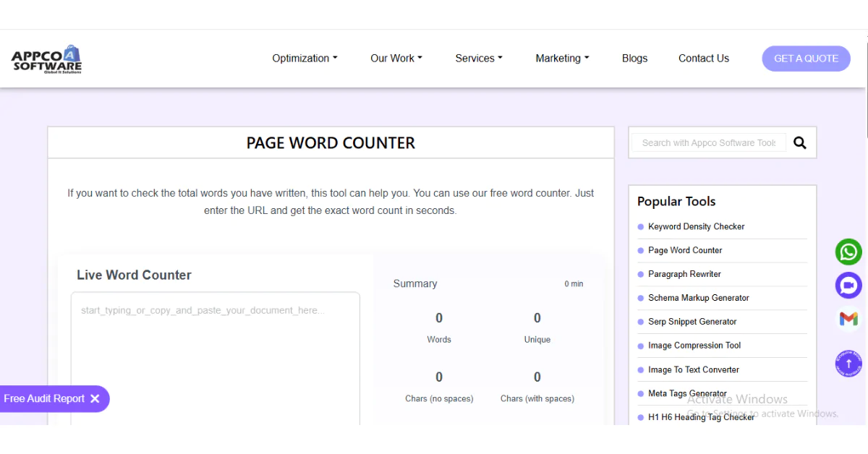Open the Services dropdown
This screenshot has width=868, height=454.
pyautogui.click(x=478, y=58)
